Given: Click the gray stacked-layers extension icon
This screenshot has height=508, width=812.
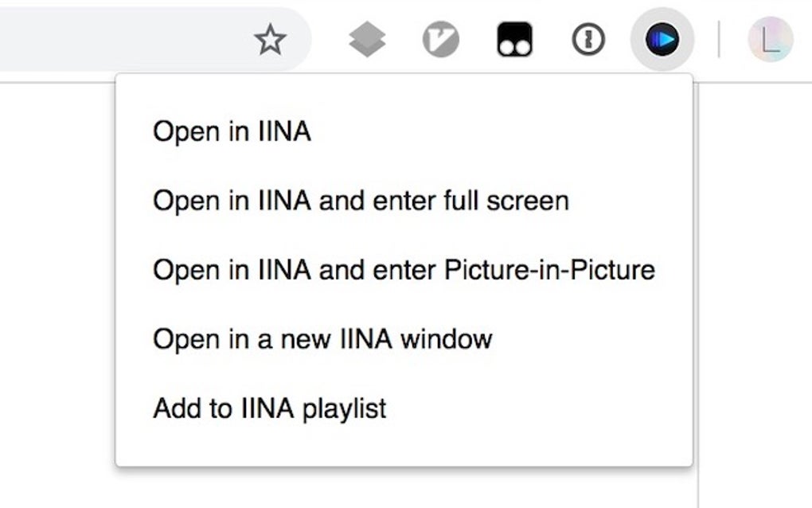Looking at the screenshot, I should coord(365,37).
